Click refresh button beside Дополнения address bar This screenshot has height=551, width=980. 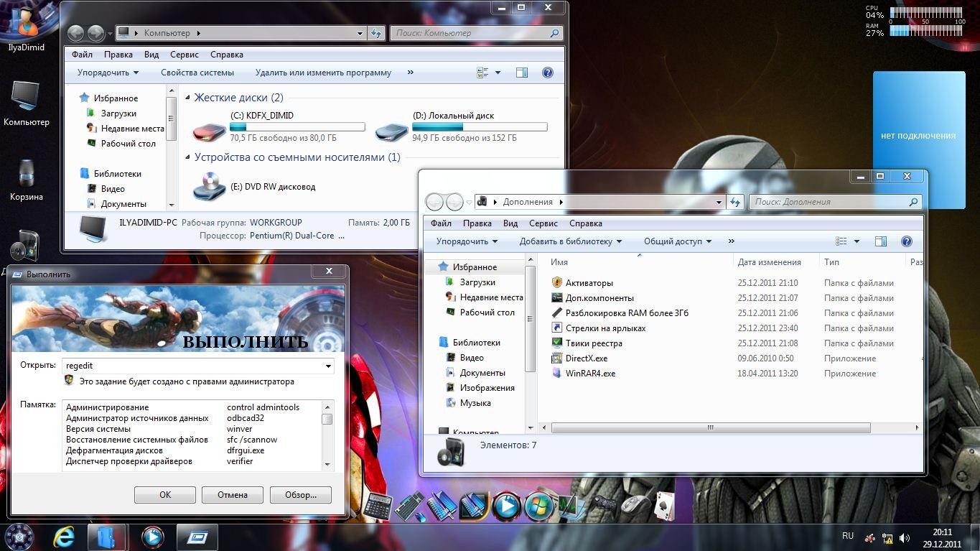735,202
